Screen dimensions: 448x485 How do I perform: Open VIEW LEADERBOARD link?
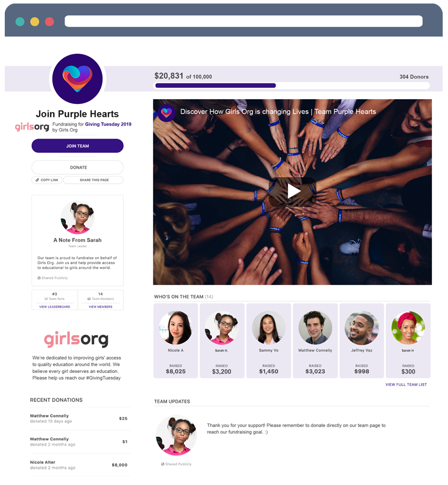[x=55, y=307]
